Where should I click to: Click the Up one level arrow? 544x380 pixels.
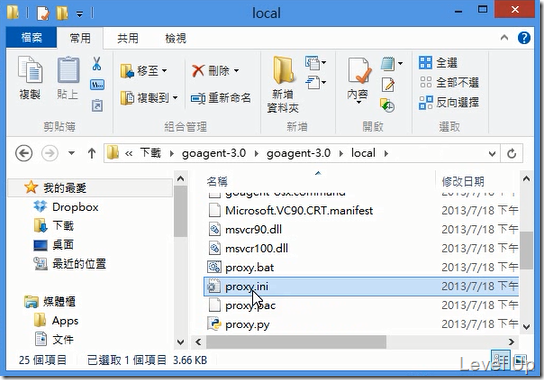pos(92,153)
